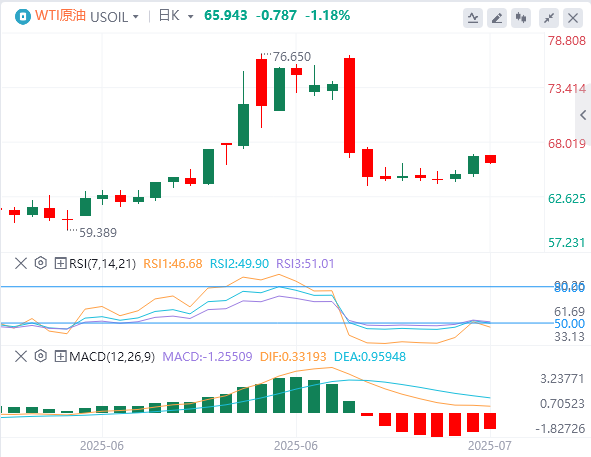
Task: Switch chart type with candlestick icon
Action: pos(521,18)
